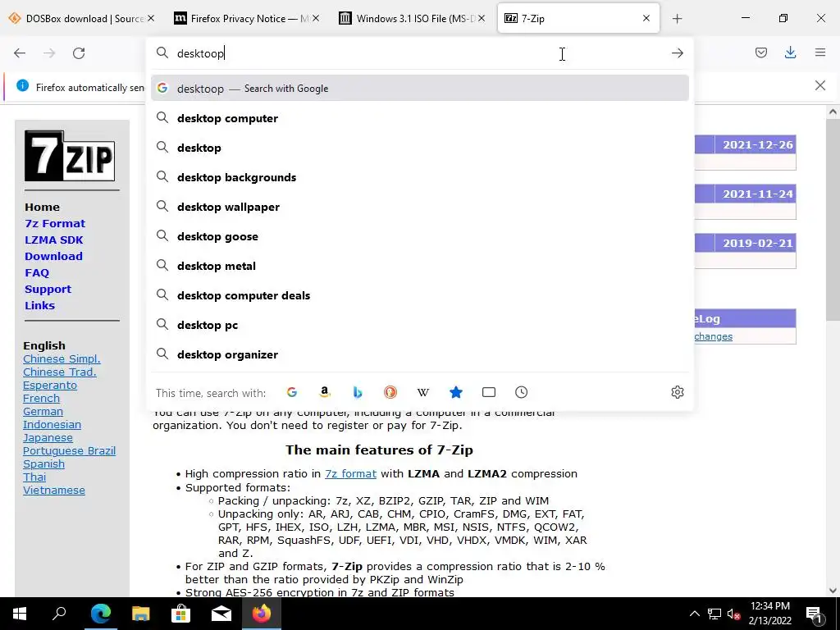Launch Microsoft Edge from the taskbar

[x=100, y=614]
